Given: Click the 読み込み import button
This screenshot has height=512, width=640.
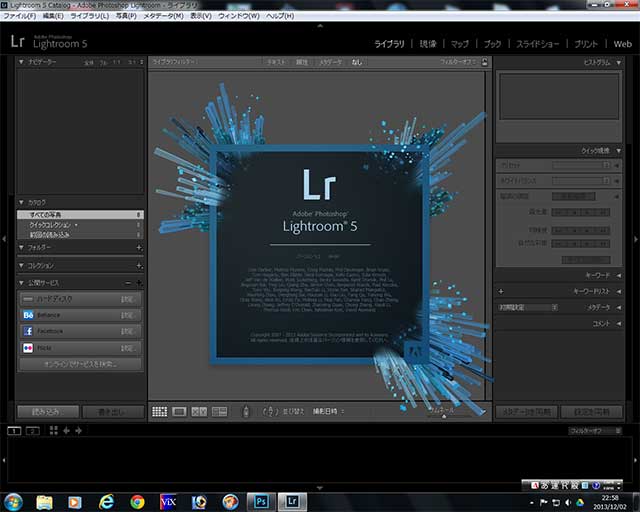Looking at the screenshot, I should pyautogui.click(x=46, y=411).
